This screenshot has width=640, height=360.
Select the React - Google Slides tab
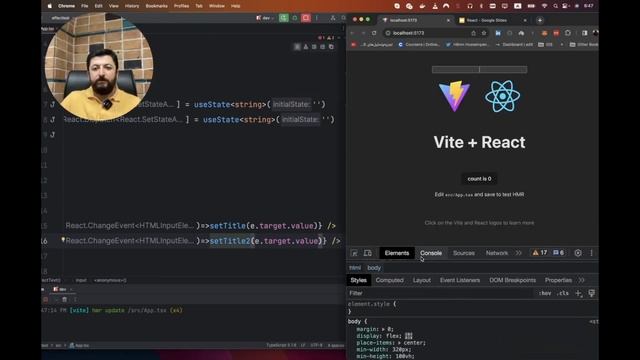(492, 20)
